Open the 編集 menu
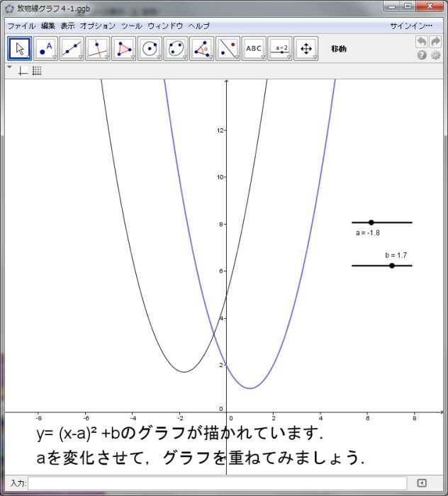Image resolution: width=448 pixels, height=496 pixels. [x=48, y=26]
